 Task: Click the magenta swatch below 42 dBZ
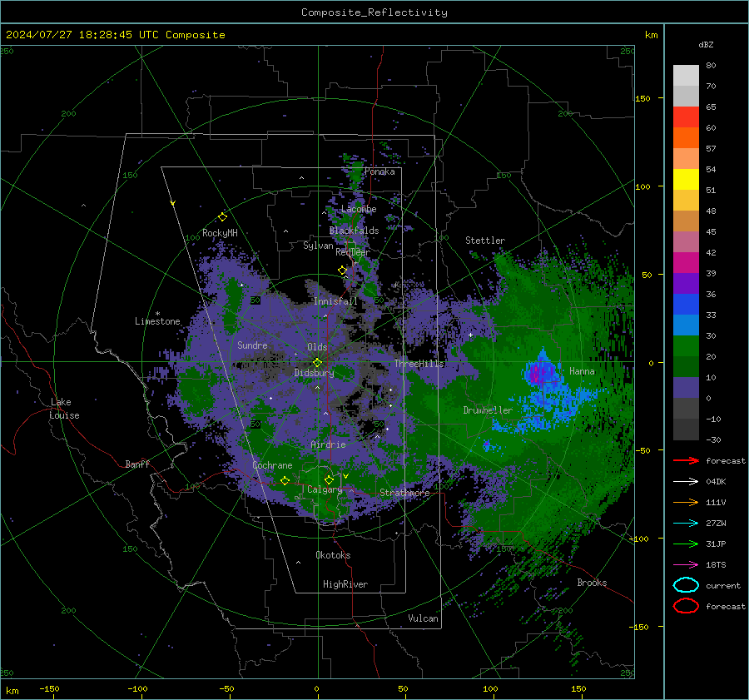click(x=686, y=262)
